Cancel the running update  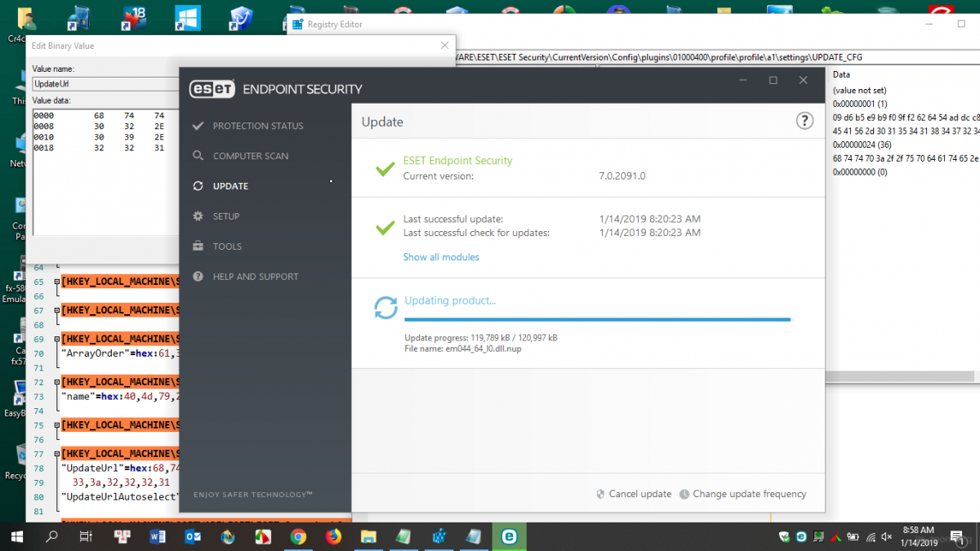click(639, 494)
